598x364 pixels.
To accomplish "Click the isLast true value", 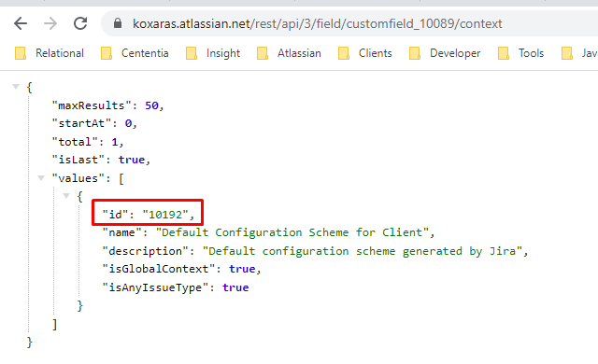I will [x=132, y=160].
